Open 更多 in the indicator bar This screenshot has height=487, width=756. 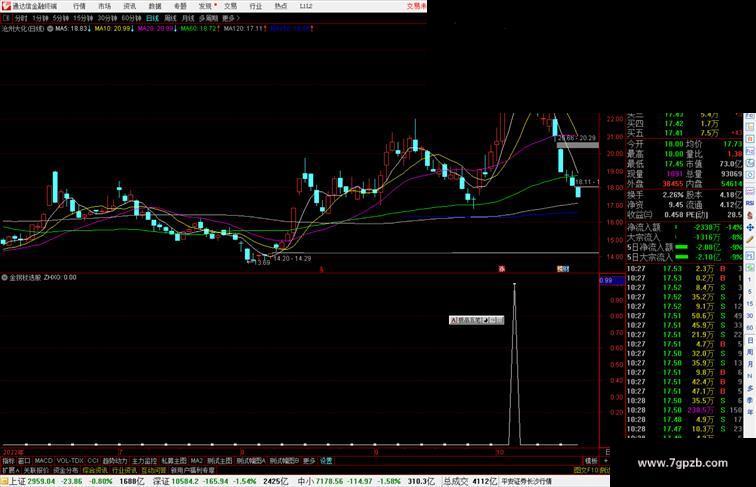click(x=309, y=461)
